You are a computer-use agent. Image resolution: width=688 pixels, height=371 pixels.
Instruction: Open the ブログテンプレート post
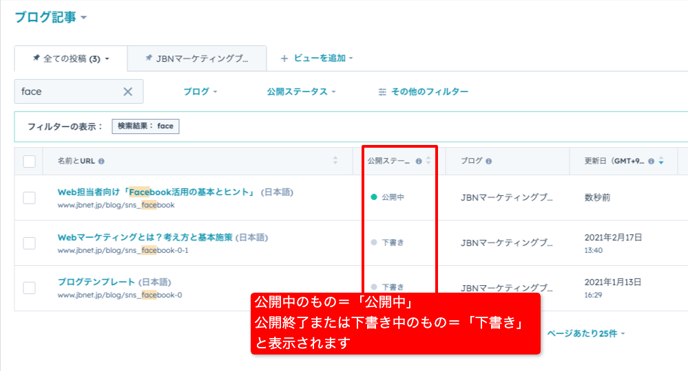coord(96,282)
